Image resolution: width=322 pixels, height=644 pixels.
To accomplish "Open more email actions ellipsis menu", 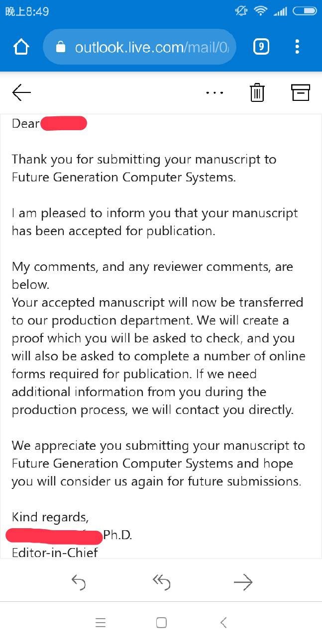I will click(x=215, y=93).
